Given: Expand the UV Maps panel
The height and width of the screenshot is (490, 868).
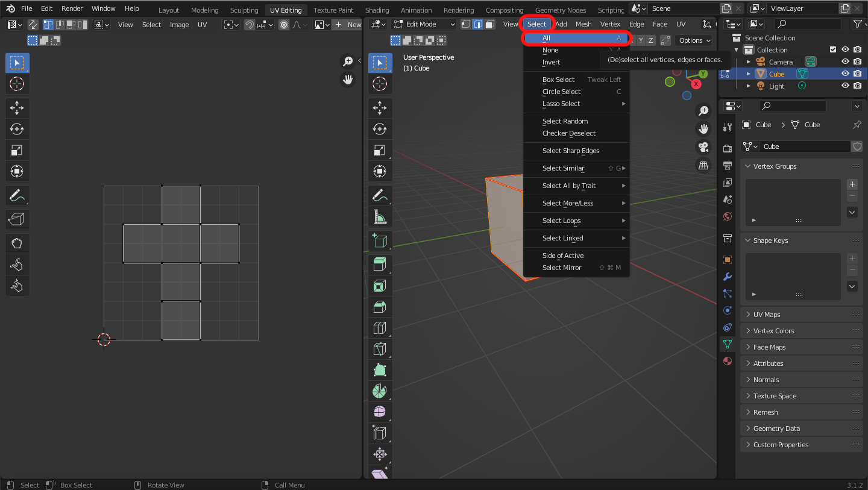Looking at the screenshot, I should pos(801,315).
